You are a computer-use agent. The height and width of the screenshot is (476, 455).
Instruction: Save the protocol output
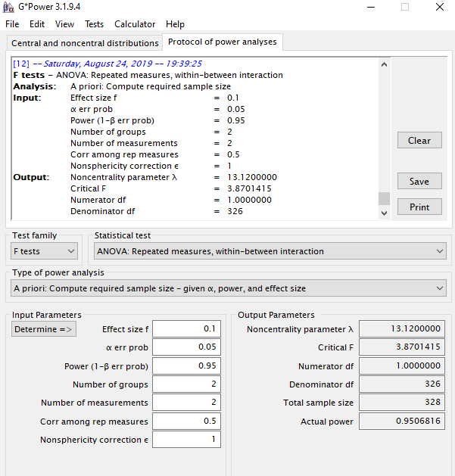coord(419,181)
